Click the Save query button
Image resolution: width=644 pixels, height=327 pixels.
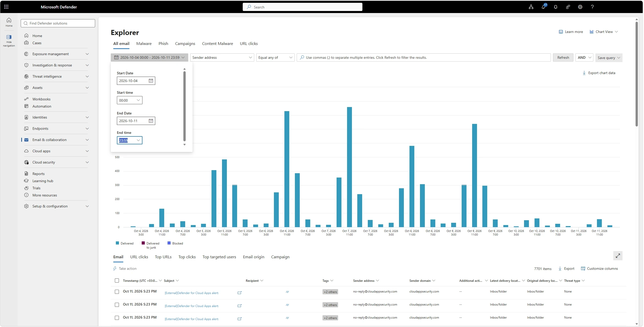point(609,58)
